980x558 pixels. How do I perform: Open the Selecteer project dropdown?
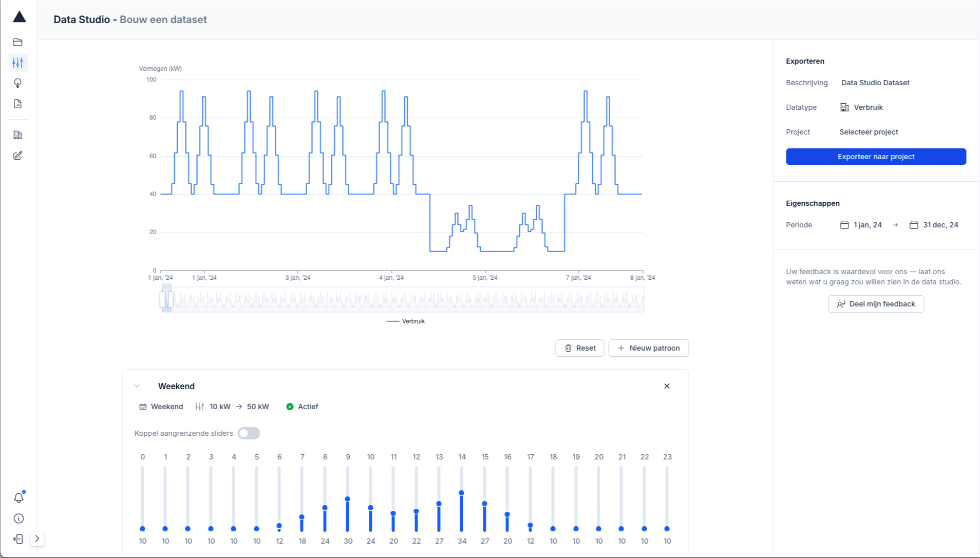click(x=869, y=132)
